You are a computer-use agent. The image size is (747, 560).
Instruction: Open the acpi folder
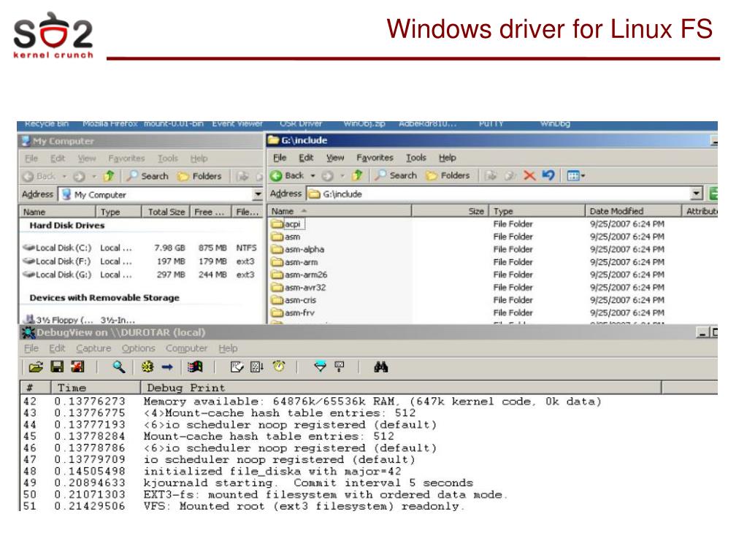[x=291, y=224]
